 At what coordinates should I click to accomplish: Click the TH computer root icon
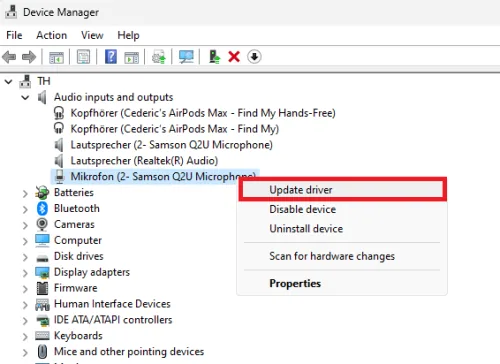click(25, 81)
